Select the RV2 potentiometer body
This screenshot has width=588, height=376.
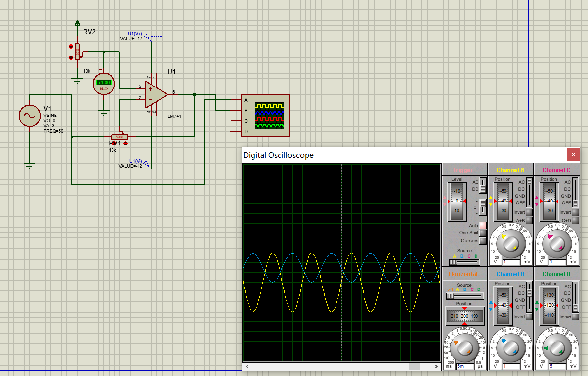(77, 52)
